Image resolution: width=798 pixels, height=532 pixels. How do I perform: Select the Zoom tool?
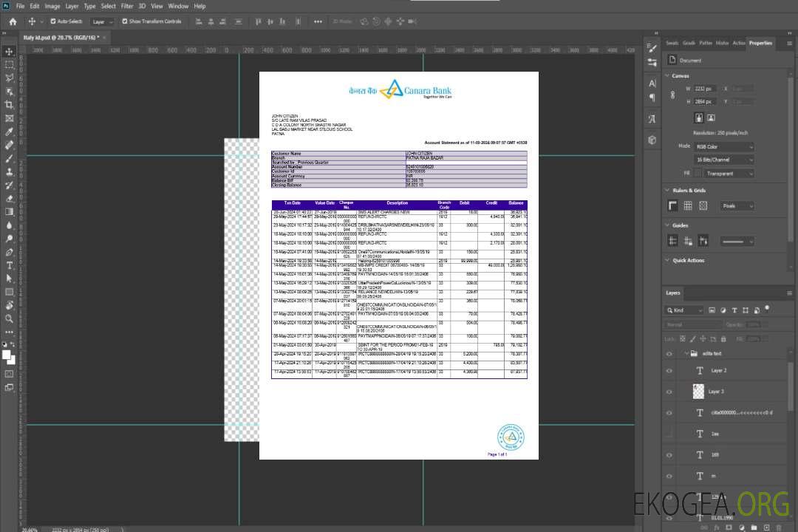point(9,318)
